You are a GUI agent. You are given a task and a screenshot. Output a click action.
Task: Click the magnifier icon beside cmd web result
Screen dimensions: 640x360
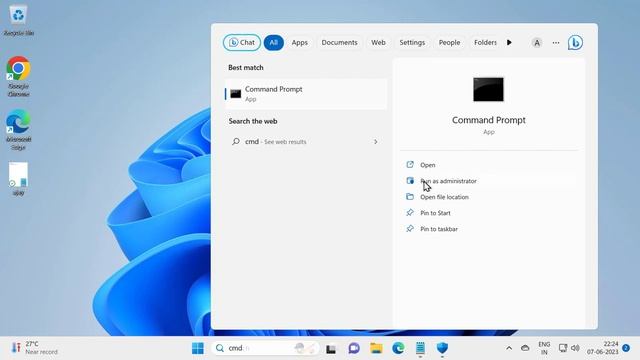coord(236,142)
